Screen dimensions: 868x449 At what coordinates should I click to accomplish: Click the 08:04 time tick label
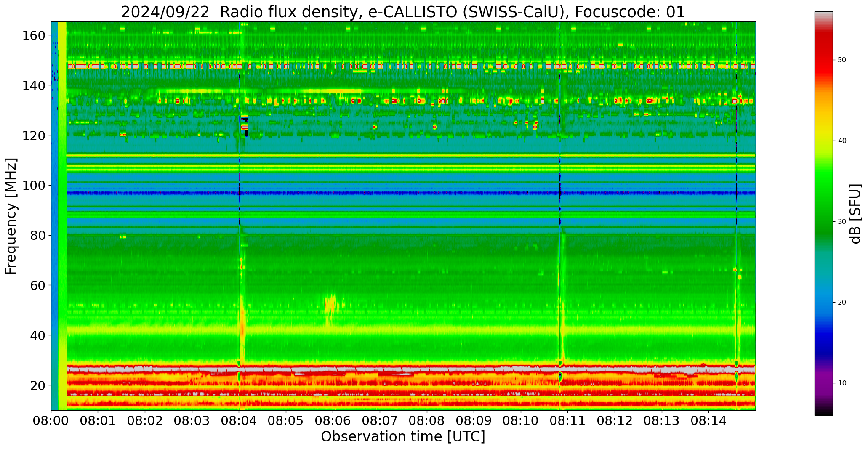tap(239, 420)
